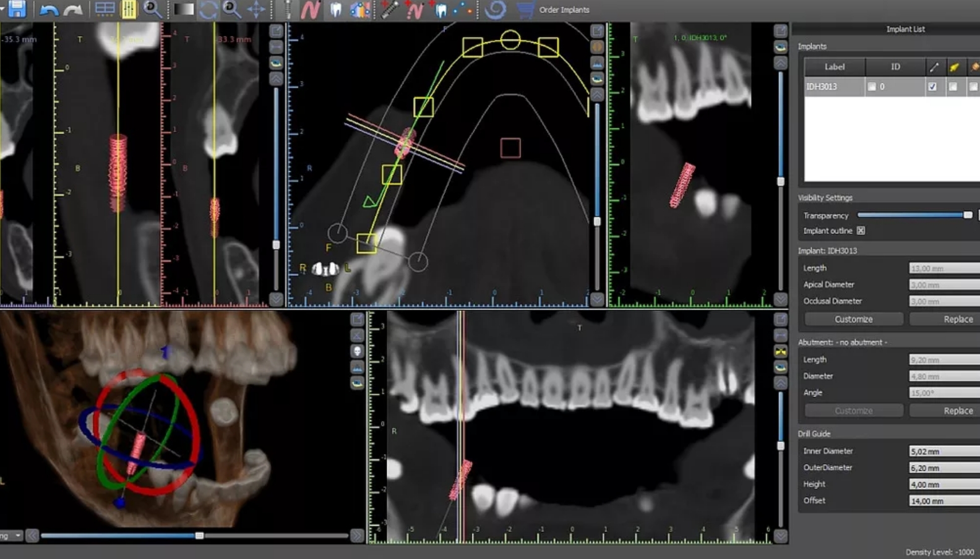Click the Redo arrow icon

click(x=73, y=10)
